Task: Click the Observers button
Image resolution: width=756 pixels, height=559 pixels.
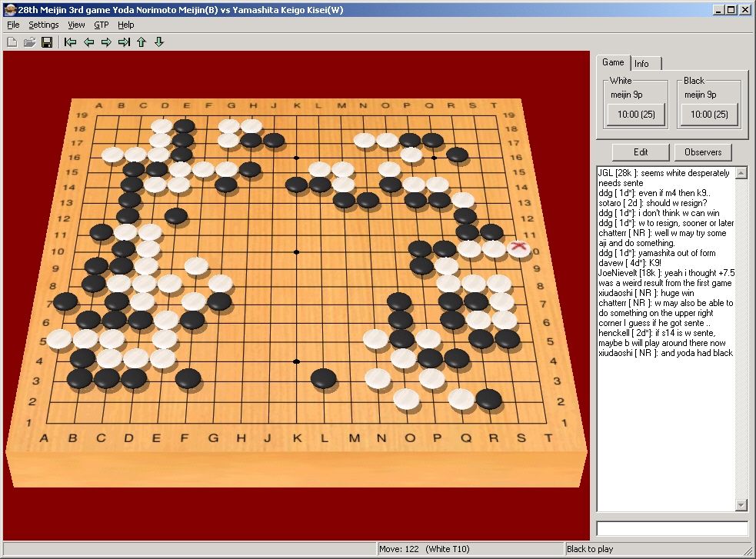Action: coord(702,152)
